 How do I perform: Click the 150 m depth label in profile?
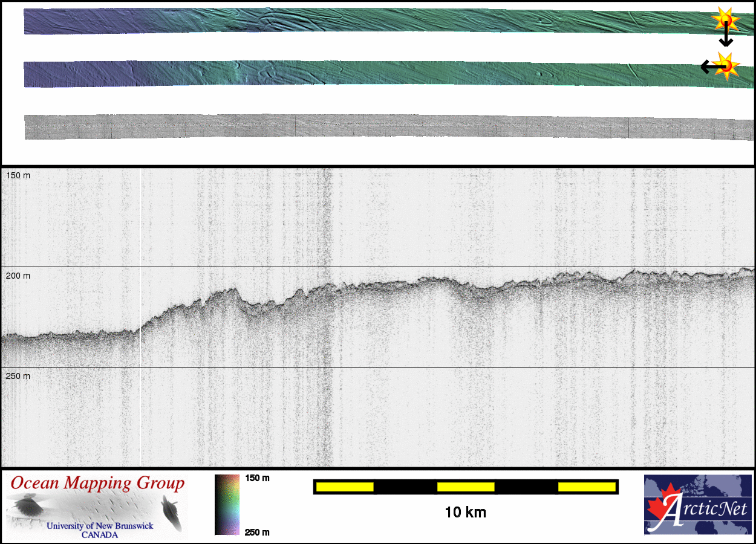18,175
